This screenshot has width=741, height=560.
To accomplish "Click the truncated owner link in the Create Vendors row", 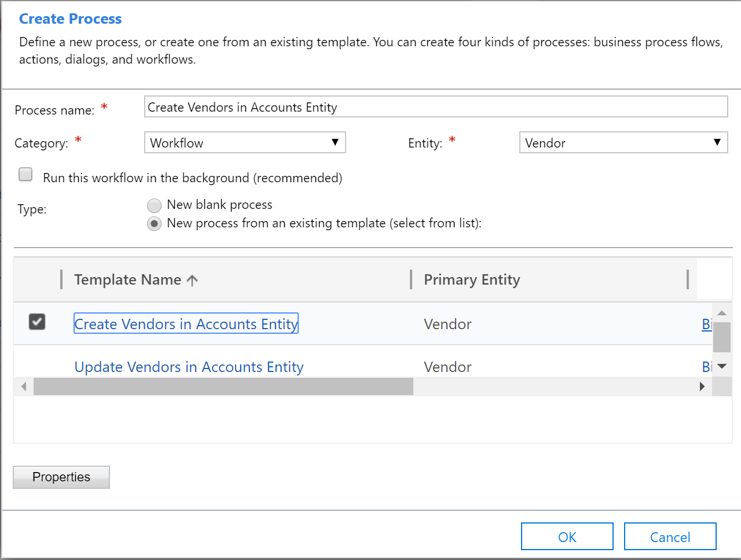I will (707, 324).
